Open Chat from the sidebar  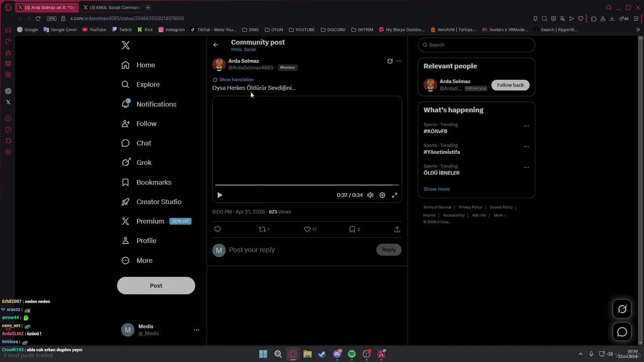pyautogui.click(x=136, y=143)
